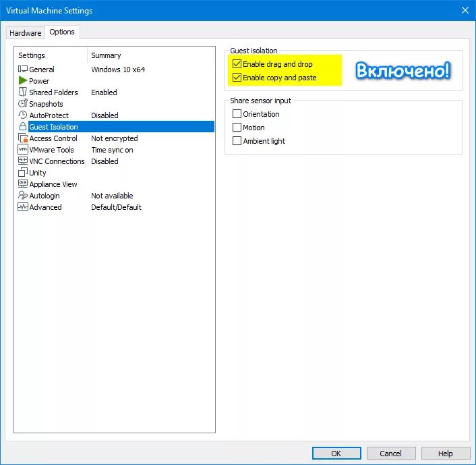Click the Shared Folders icon
Viewport: 476px width, 465px height.
(23, 92)
